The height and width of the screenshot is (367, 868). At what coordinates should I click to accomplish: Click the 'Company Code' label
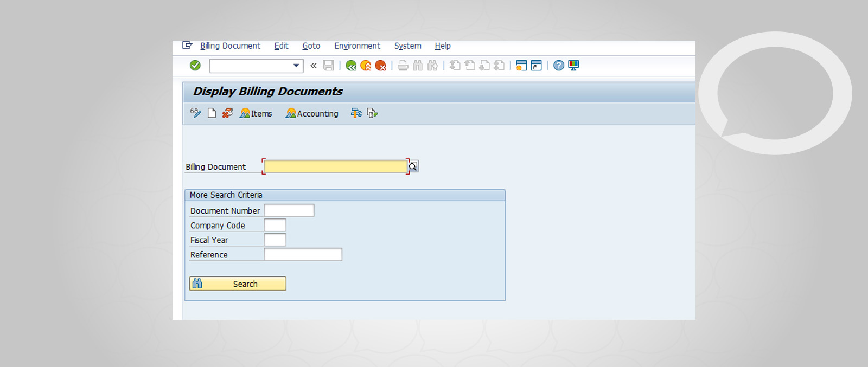pyautogui.click(x=218, y=226)
